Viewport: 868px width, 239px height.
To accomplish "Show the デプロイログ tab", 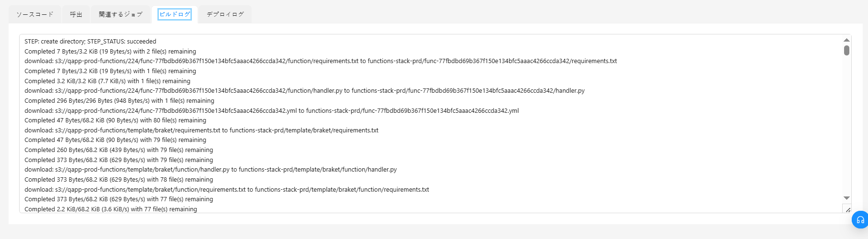I will click(x=225, y=14).
